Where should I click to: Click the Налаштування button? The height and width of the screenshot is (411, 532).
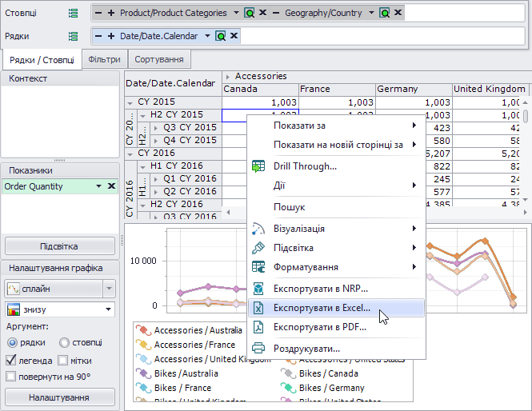59,397
